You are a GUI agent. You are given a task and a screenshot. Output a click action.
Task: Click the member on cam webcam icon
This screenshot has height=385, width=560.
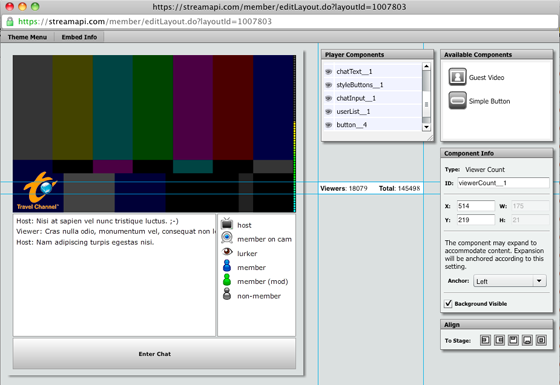(x=227, y=238)
